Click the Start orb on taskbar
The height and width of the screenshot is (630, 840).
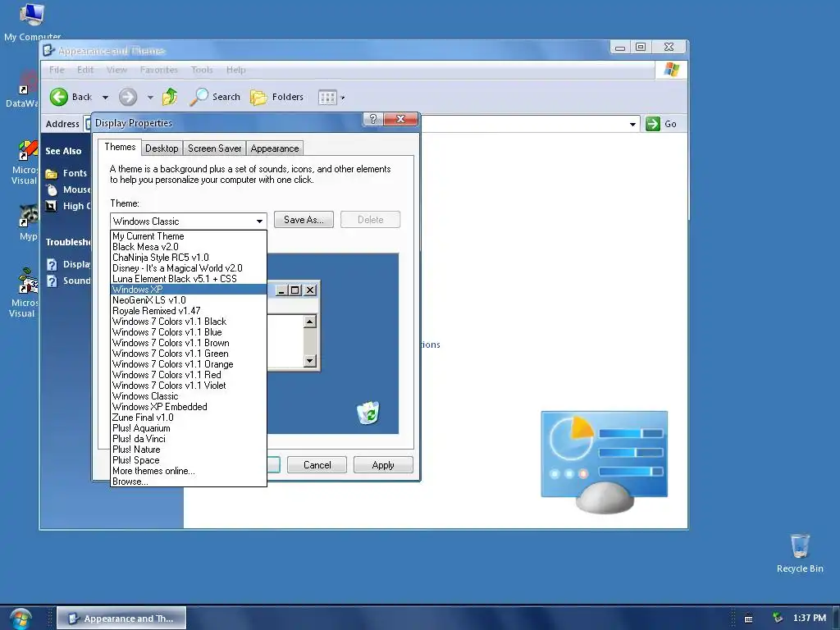[21, 619]
